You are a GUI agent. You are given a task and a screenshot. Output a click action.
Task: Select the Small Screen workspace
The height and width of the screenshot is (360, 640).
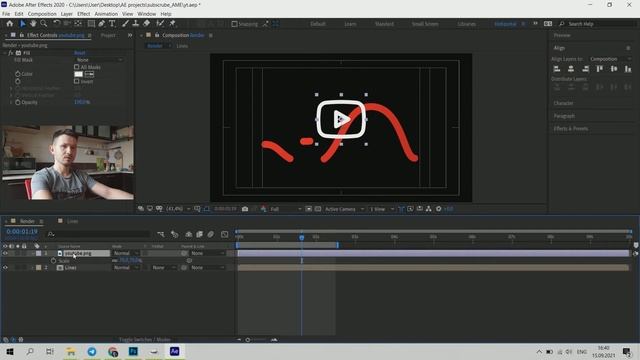425,24
